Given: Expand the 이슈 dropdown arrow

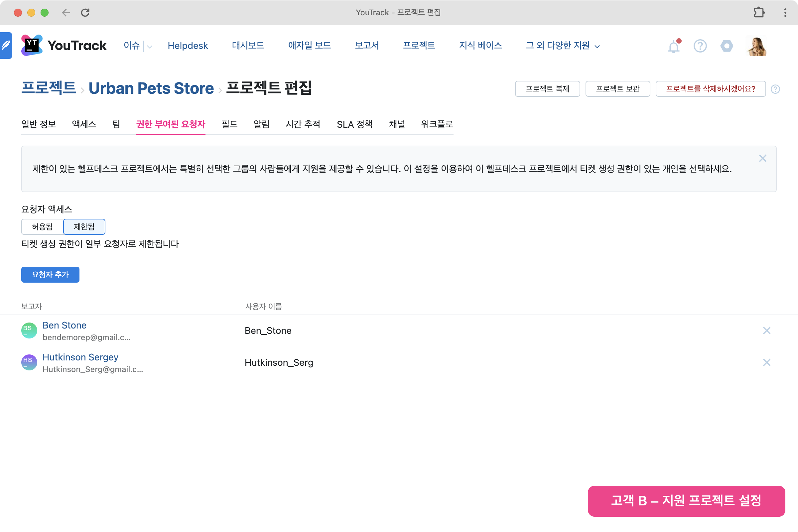Looking at the screenshot, I should click(149, 47).
